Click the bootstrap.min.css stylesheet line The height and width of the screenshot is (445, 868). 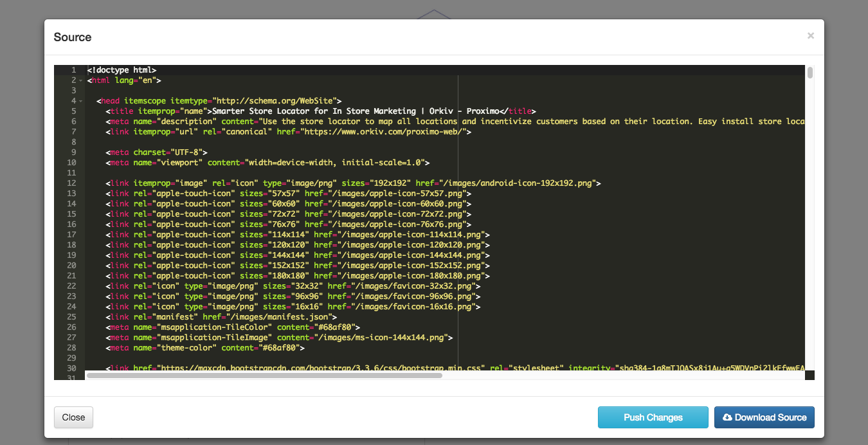pos(455,368)
